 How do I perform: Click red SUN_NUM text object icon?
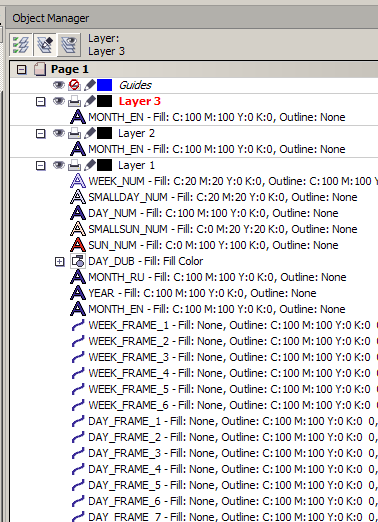coord(78,245)
